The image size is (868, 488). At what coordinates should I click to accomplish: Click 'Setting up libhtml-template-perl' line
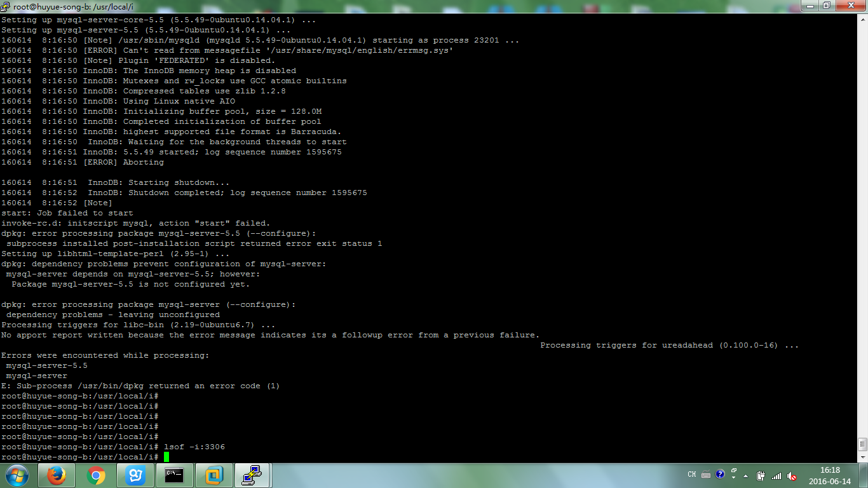(x=116, y=254)
